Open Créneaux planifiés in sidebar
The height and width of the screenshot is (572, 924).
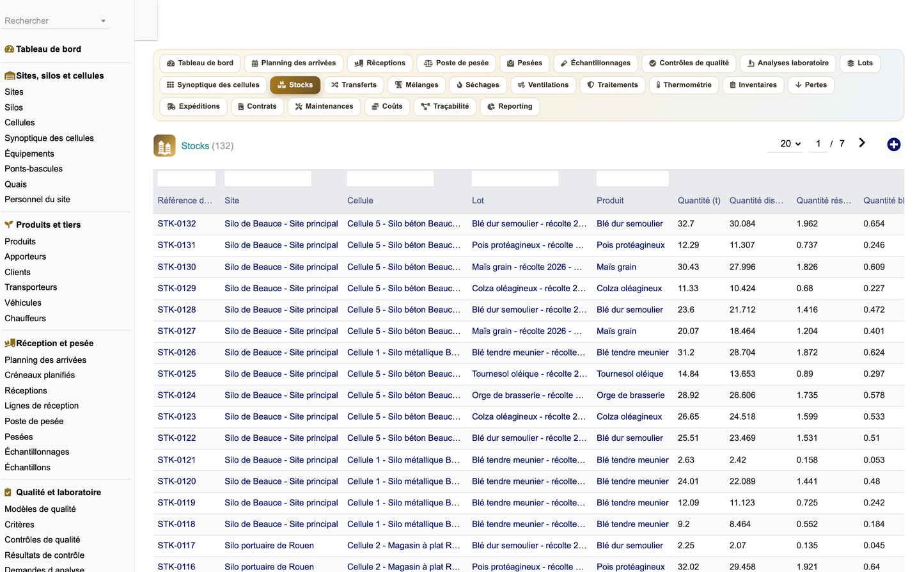click(x=40, y=375)
